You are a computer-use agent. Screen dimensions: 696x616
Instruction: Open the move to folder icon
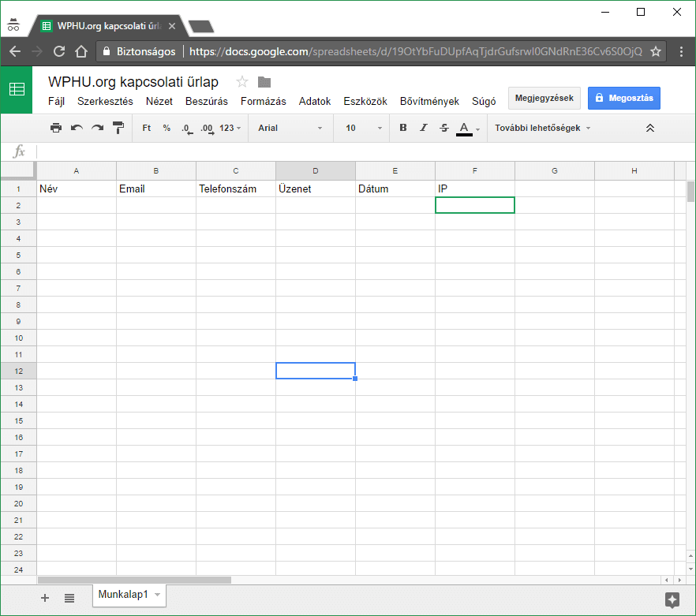coord(264,82)
